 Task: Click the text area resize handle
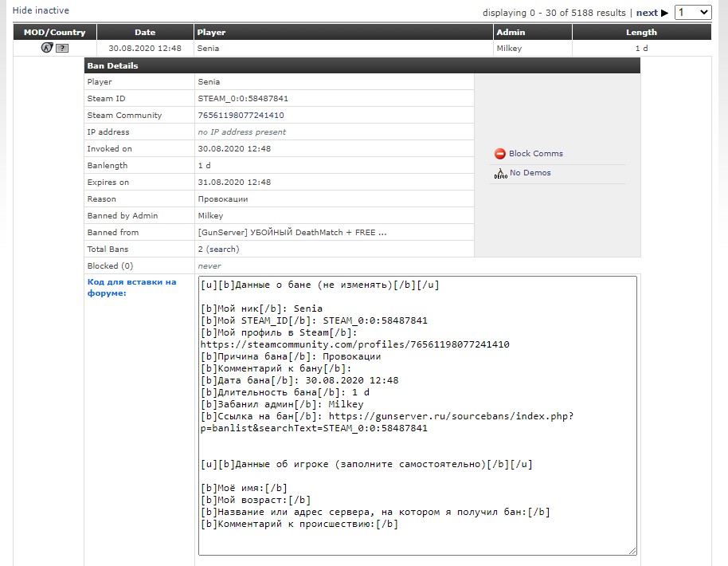(633, 550)
